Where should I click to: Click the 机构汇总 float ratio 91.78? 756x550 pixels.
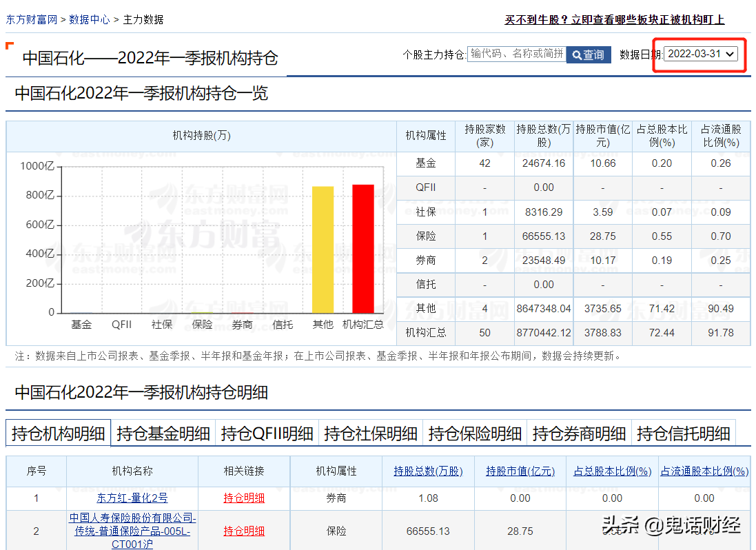pos(721,333)
